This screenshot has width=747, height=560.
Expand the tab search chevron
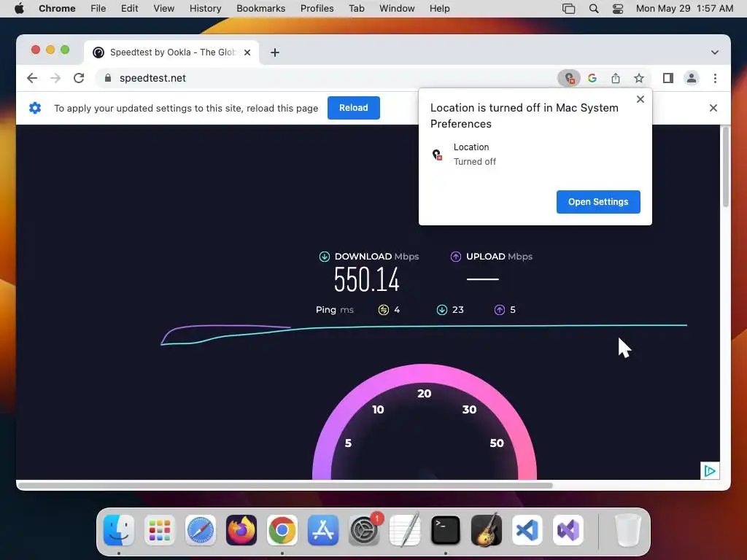(715, 52)
